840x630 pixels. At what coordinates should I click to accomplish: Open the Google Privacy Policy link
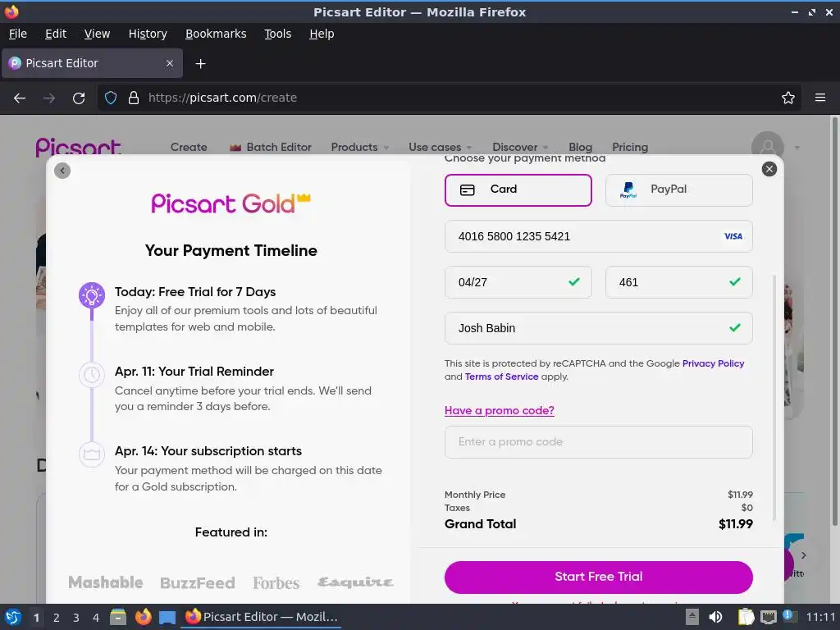pyautogui.click(x=713, y=363)
